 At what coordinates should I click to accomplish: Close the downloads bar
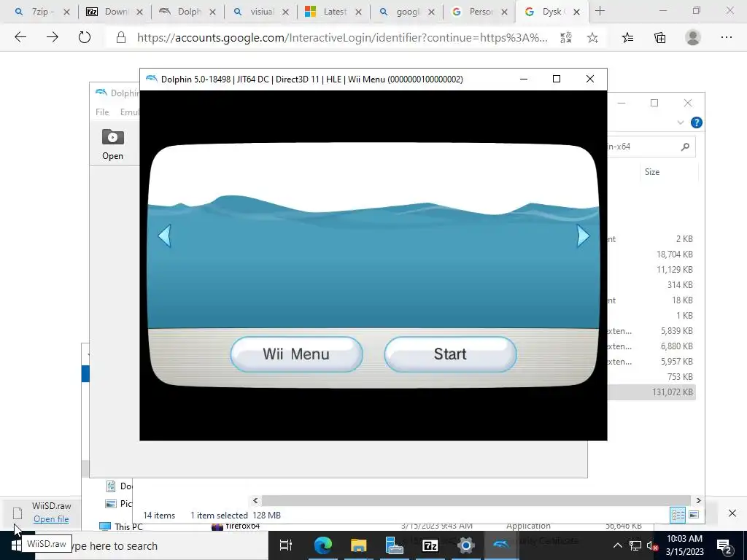(x=732, y=513)
